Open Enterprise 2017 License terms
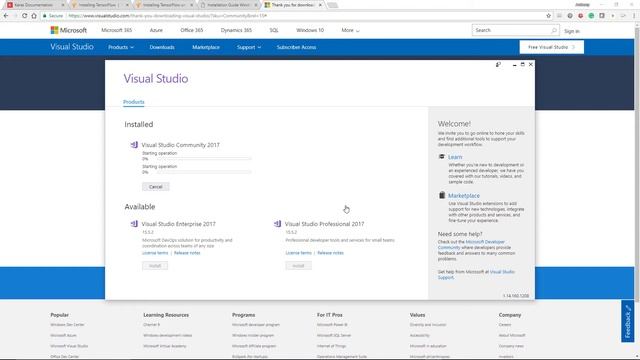 pos(155,253)
